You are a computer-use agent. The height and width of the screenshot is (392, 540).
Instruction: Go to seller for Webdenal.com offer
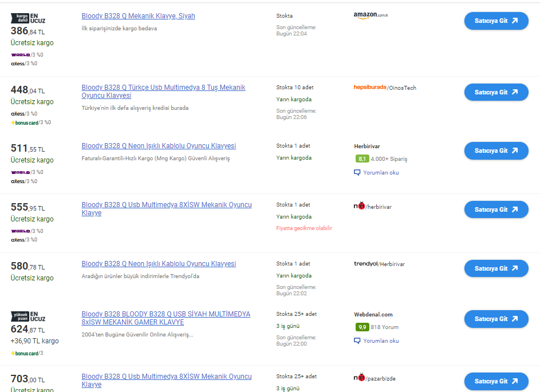click(496, 319)
